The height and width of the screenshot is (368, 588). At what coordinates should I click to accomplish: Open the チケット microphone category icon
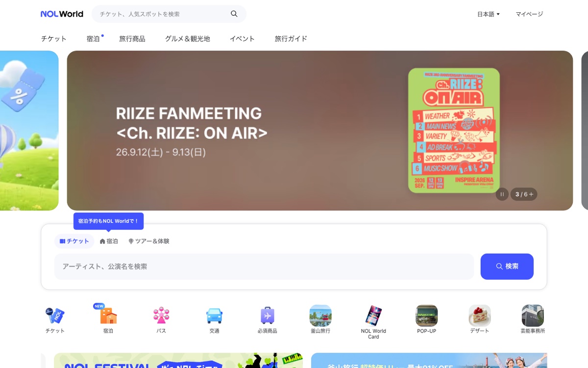pos(55,315)
